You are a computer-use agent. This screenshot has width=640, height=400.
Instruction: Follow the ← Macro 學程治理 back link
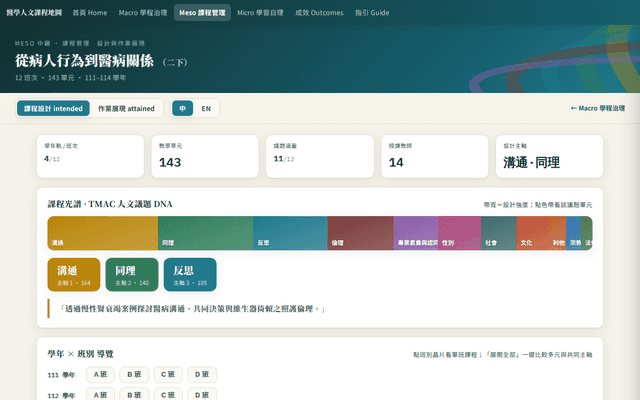[x=598, y=108]
